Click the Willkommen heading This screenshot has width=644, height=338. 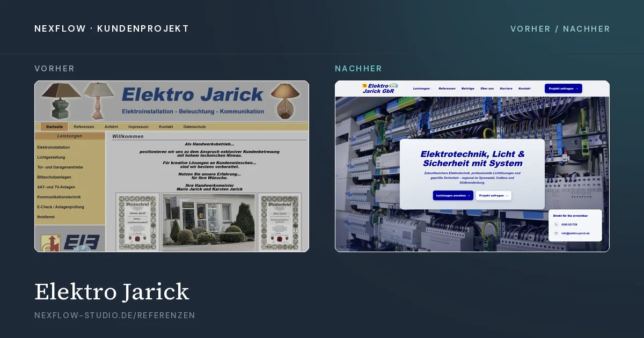click(128, 136)
